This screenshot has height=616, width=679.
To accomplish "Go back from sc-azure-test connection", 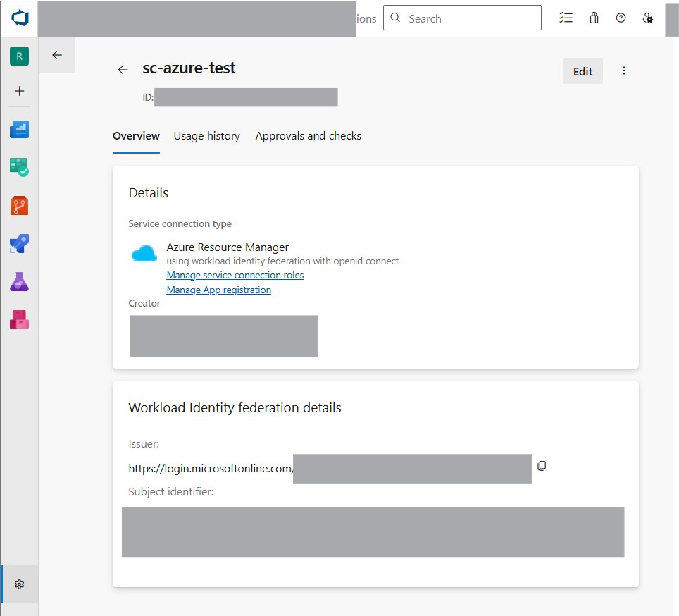I will pyautogui.click(x=123, y=70).
